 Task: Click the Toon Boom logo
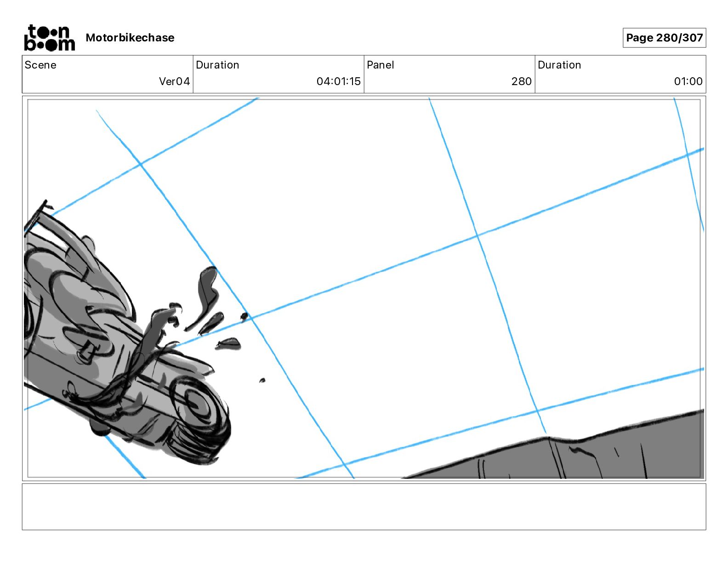(49, 38)
